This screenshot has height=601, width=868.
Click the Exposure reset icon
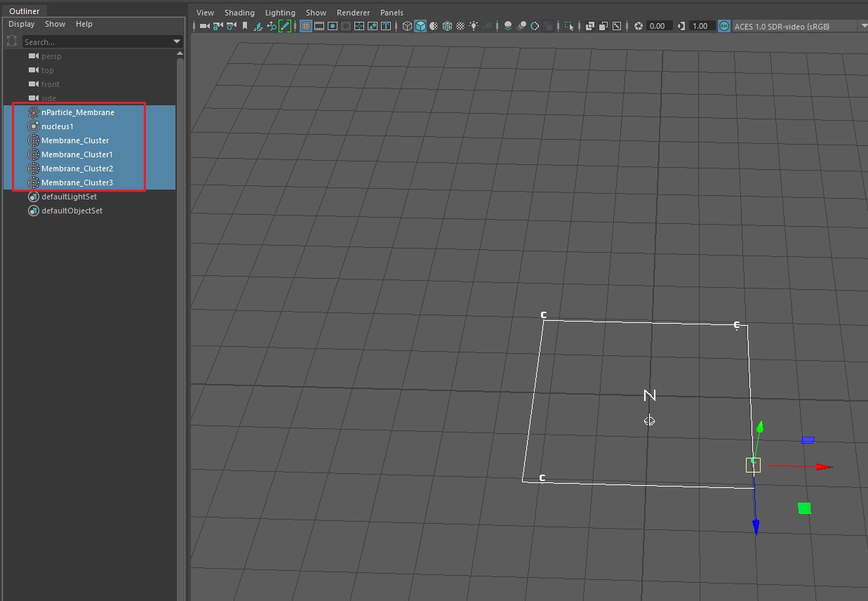(x=638, y=26)
